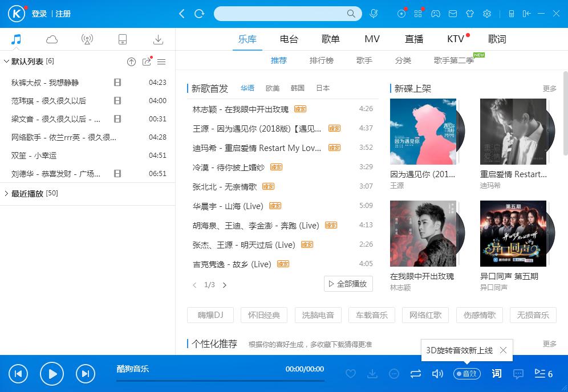Toggle the 音效 sound effect button
This screenshot has width=568, height=392.
point(467,374)
